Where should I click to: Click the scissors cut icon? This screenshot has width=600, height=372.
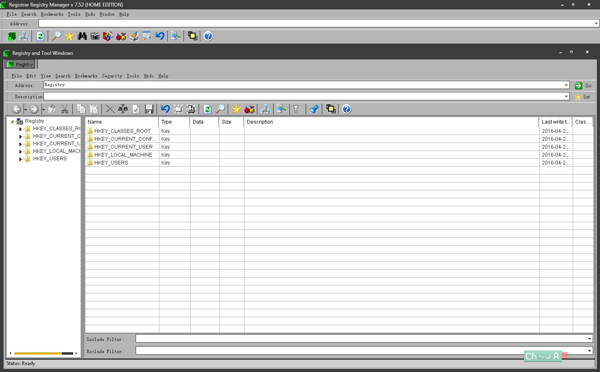65,109
